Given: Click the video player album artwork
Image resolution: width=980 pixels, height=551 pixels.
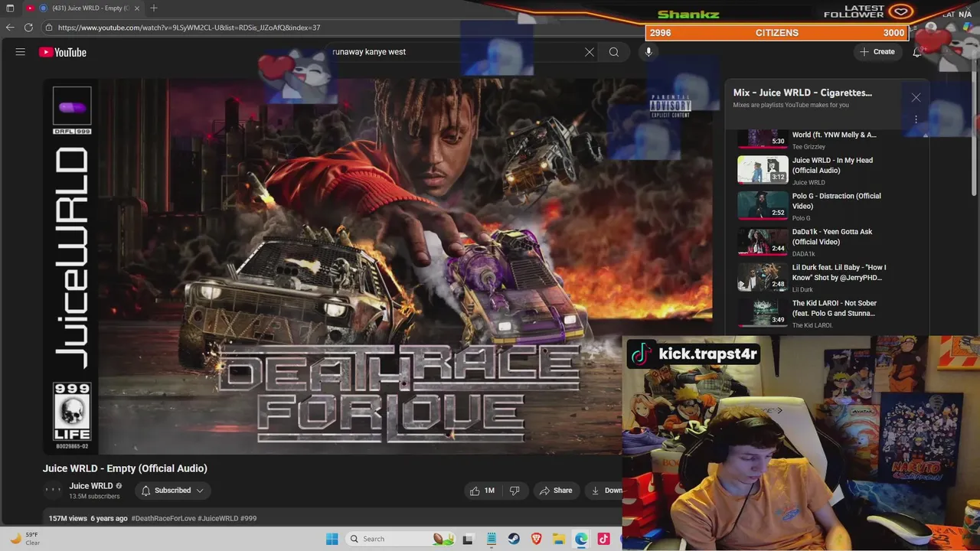Looking at the screenshot, I should click(x=377, y=266).
